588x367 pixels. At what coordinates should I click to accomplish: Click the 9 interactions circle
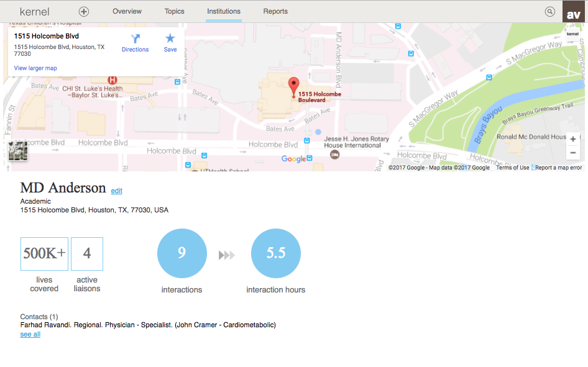coord(182,253)
